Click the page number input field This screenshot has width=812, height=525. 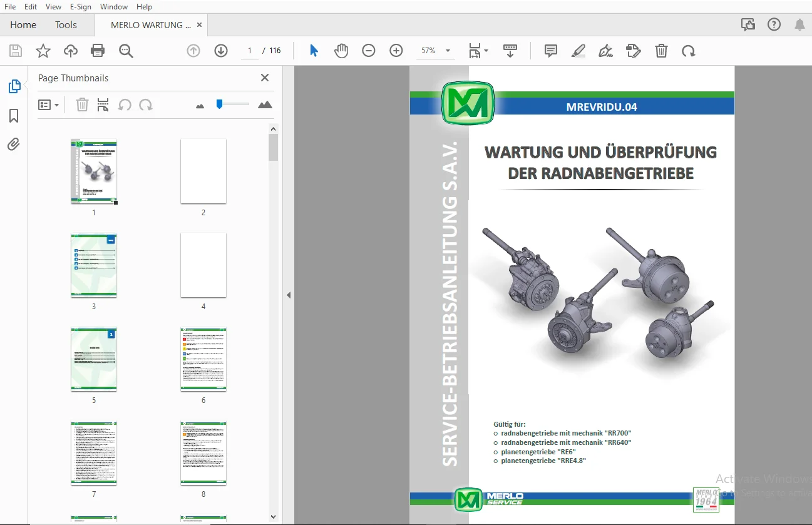(250, 51)
